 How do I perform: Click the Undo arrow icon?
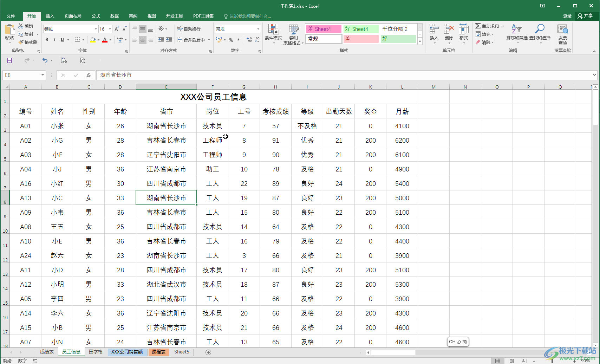[x=45, y=60]
